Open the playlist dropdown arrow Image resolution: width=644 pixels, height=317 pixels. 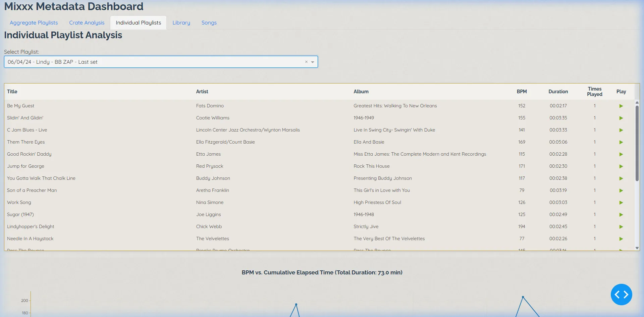(313, 62)
